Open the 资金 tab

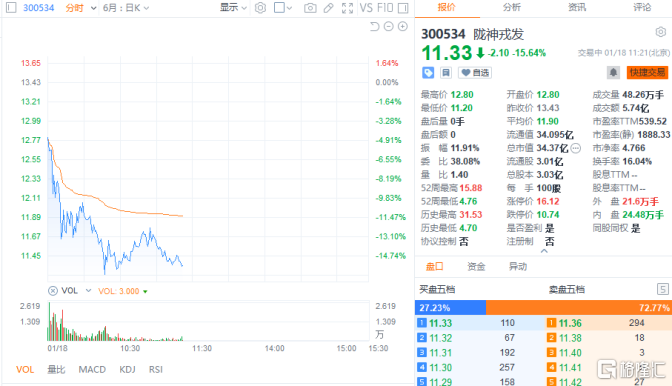tap(476, 266)
